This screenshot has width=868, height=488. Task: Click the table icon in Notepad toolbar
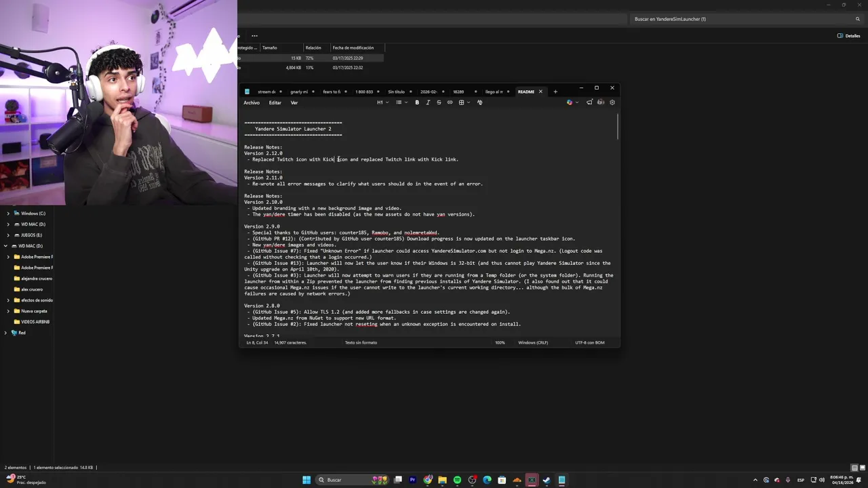click(x=461, y=102)
